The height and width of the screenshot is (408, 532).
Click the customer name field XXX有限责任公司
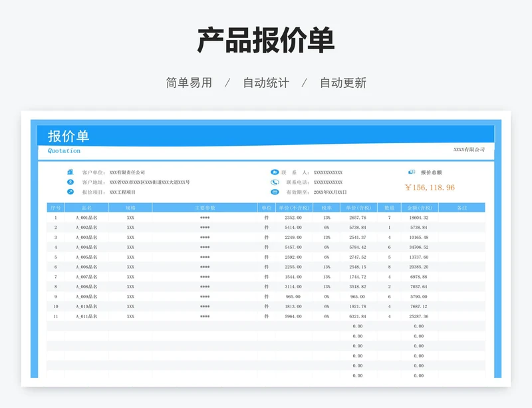pyautogui.click(x=127, y=172)
